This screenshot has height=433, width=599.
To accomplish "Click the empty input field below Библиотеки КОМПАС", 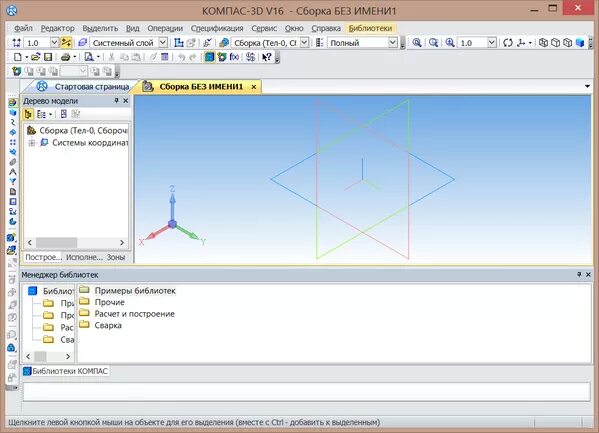I will pyautogui.click(x=306, y=392).
